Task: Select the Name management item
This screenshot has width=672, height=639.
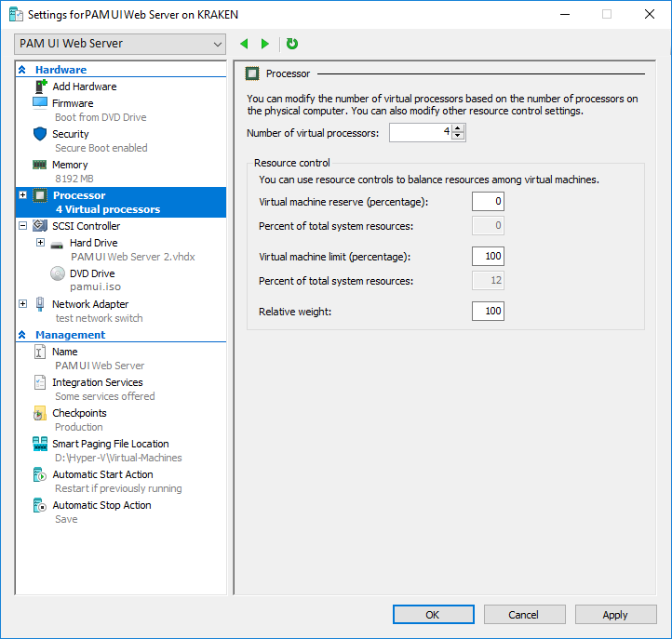Action: [65, 352]
